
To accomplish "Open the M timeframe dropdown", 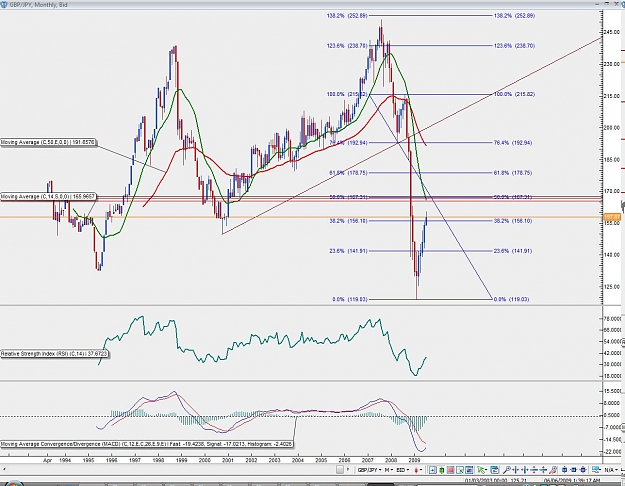I will coord(389,470).
